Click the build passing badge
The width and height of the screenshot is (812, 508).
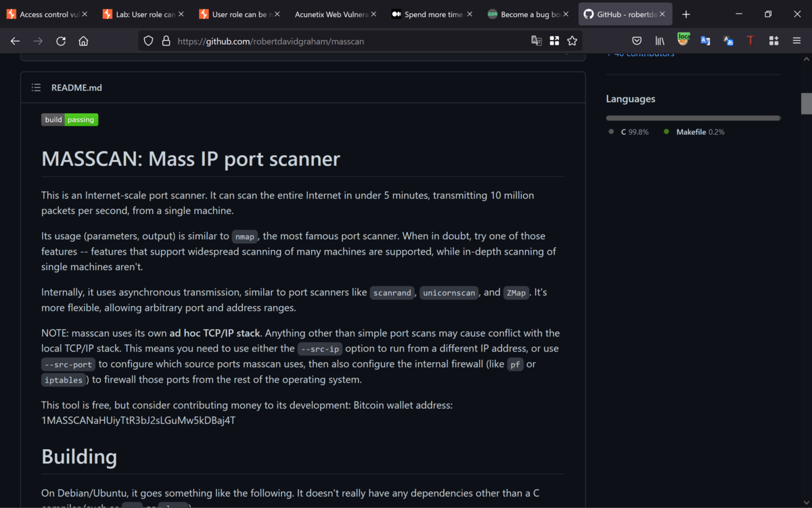click(x=70, y=120)
